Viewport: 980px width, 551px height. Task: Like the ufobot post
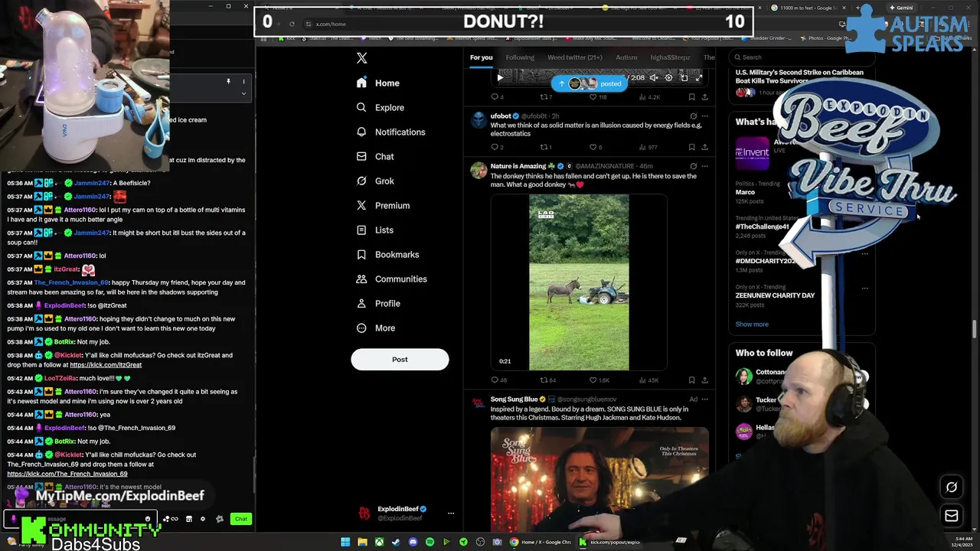pyautogui.click(x=596, y=147)
